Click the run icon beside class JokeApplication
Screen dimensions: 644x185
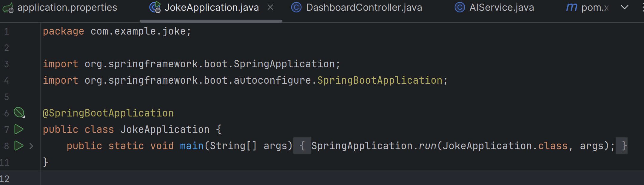19,129
